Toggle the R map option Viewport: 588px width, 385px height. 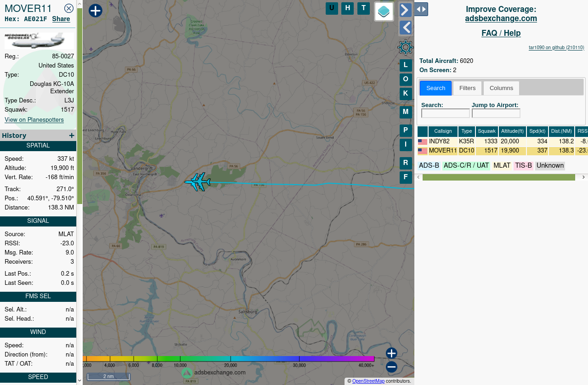(x=406, y=163)
